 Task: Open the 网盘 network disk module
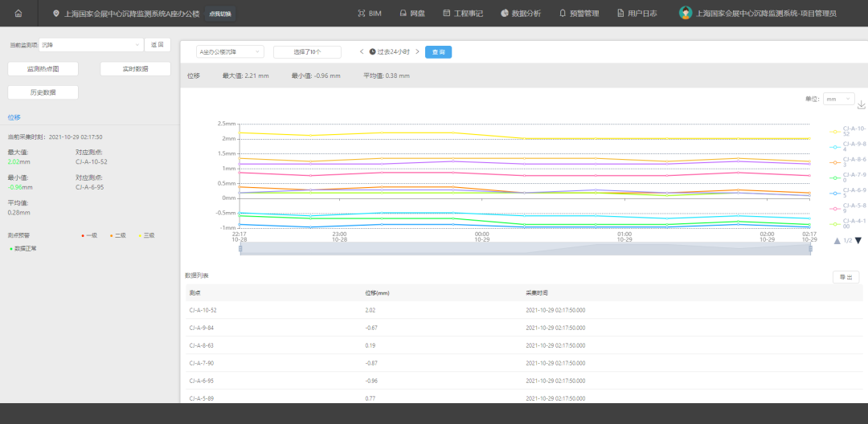point(412,14)
